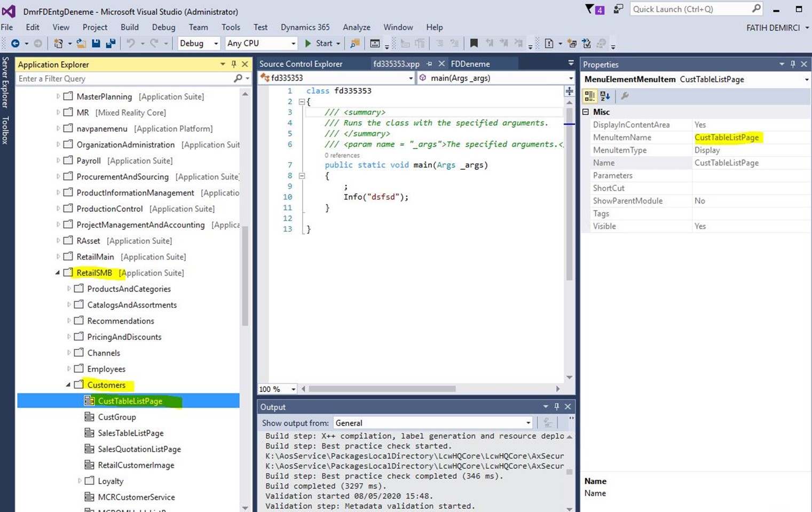Open the Show output from dropdown

coord(432,423)
